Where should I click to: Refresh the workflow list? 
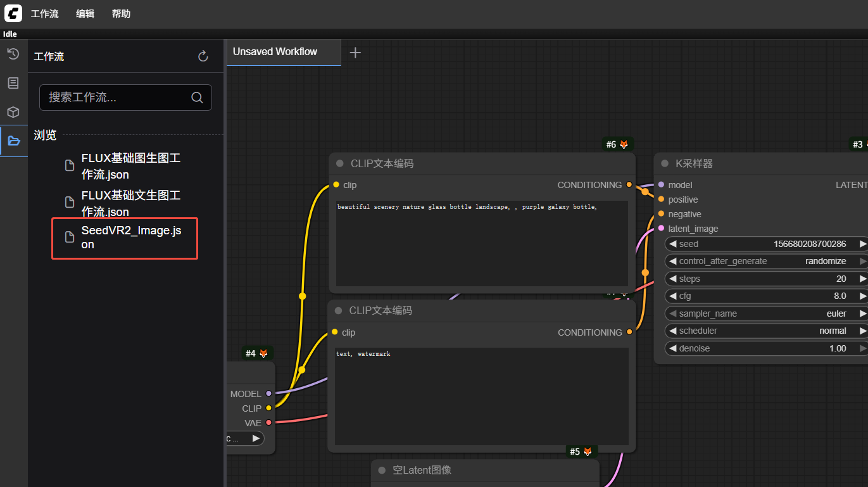click(x=203, y=56)
